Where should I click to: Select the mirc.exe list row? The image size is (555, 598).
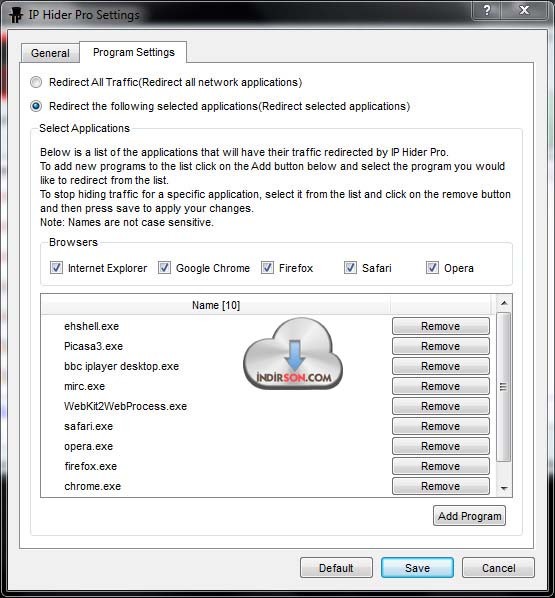216,386
